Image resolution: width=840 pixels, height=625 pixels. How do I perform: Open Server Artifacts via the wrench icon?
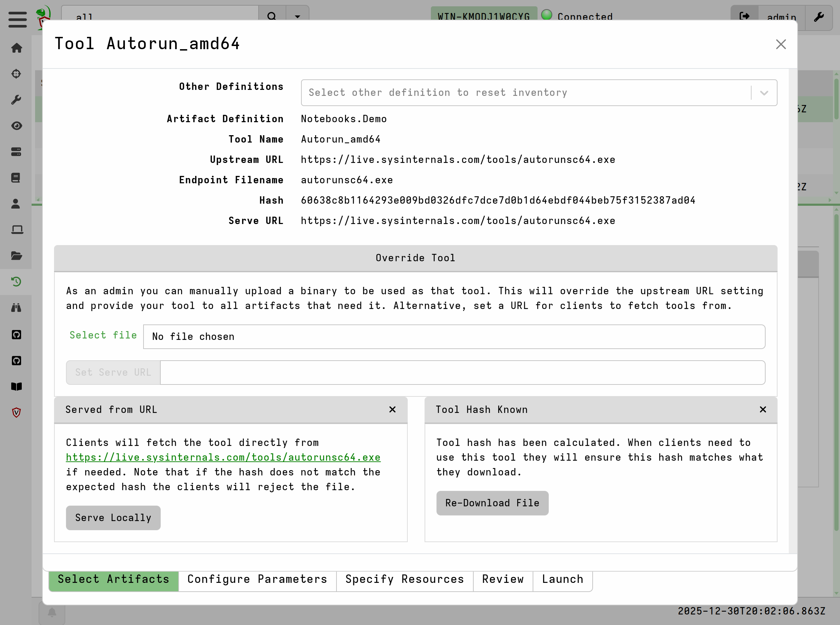pos(16,99)
